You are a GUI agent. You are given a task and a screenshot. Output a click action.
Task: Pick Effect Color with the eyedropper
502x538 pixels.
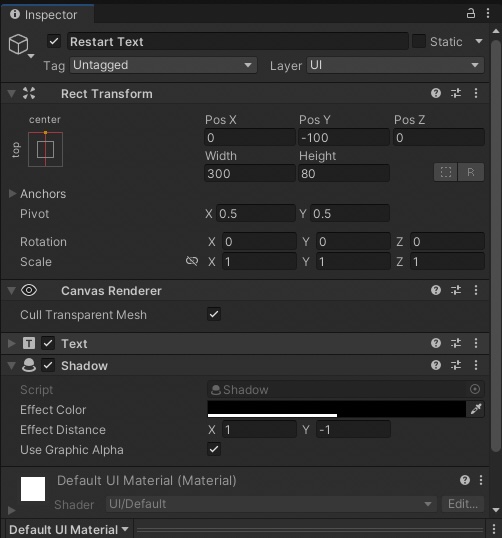[x=476, y=409]
